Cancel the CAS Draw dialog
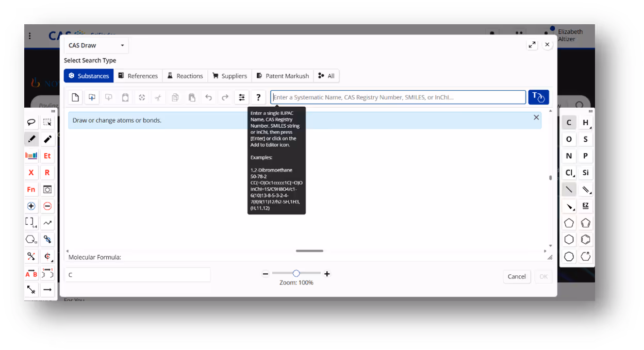 [x=517, y=277]
